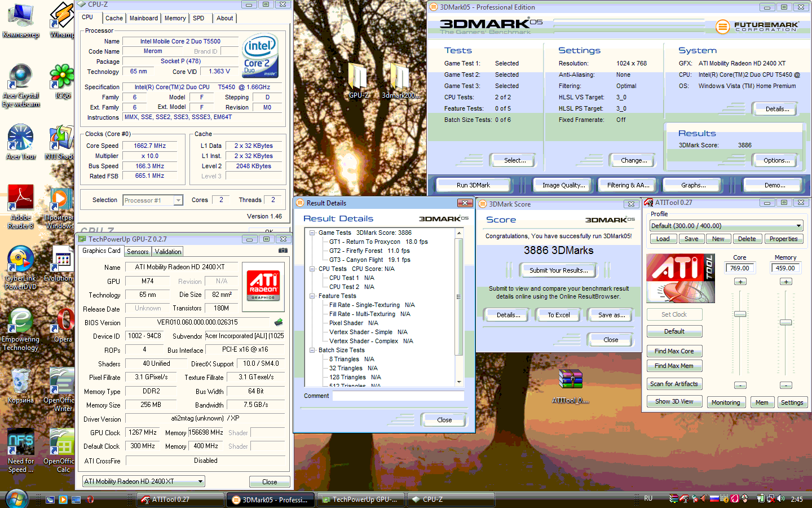Image resolution: width=812 pixels, height=508 pixels.
Task: Launch the Opera browser icon
Action: [63, 325]
